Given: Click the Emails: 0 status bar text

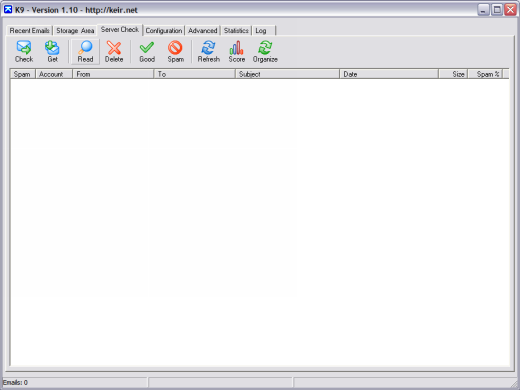Looking at the screenshot, I should click(15, 382).
